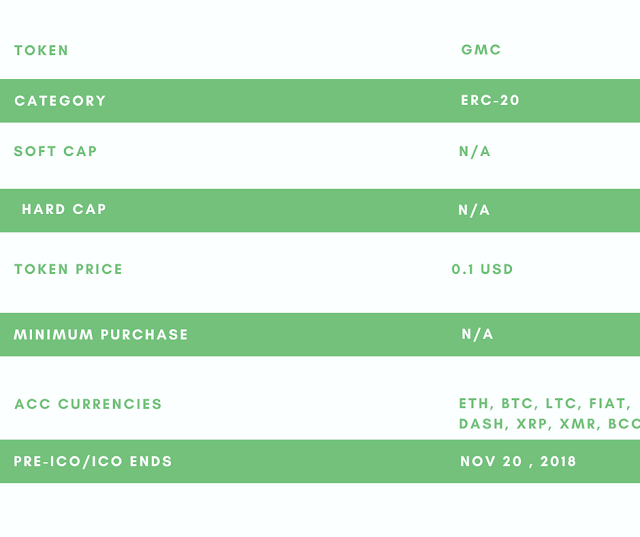640x537 pixels.
Task: Select the 0.1 USD price value
Action: pos(482,269)
